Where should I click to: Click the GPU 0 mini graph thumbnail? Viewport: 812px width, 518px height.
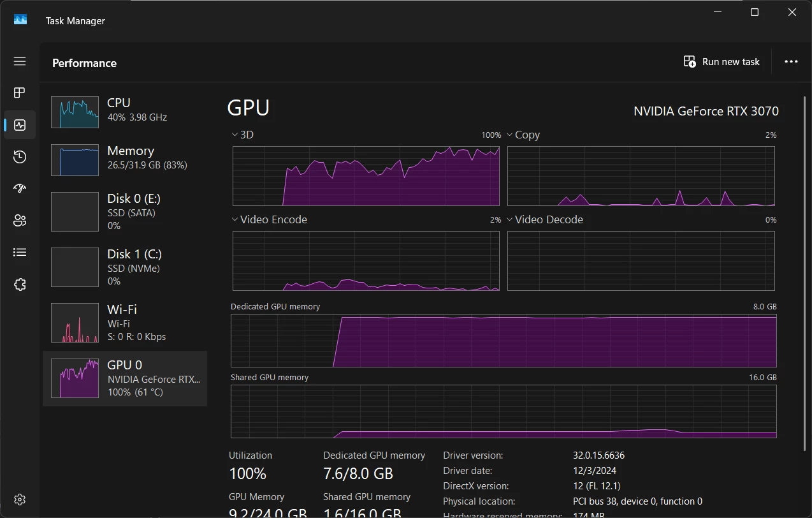75,378
